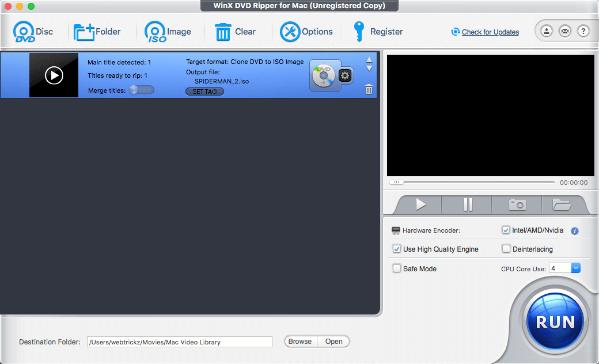
Task: Click the big RUN button
Action: pyautogui.click(x=555, y=323)
